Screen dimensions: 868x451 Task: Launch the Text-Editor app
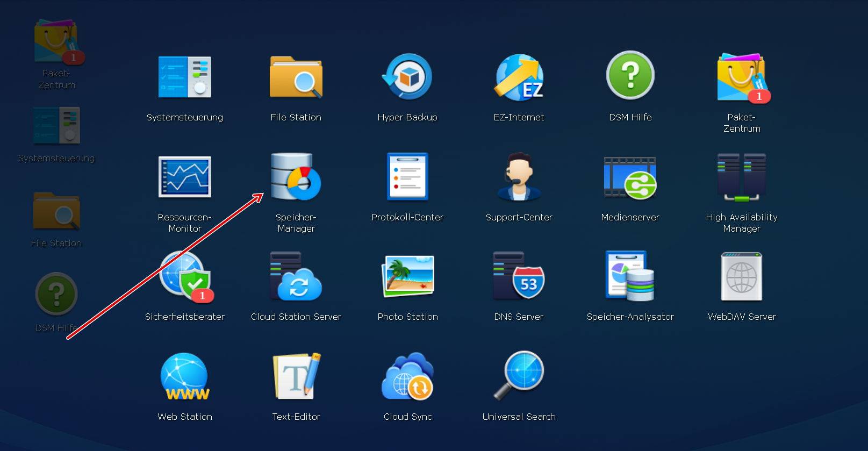tap(296, 376)
